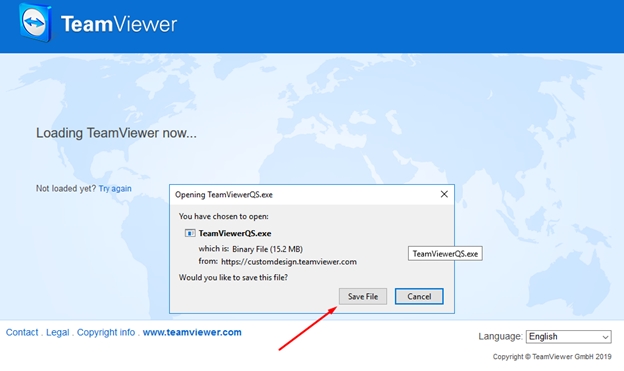Open the Copyright info footer link
This screenshot has height=371, width=624.
tap(106, 332)
